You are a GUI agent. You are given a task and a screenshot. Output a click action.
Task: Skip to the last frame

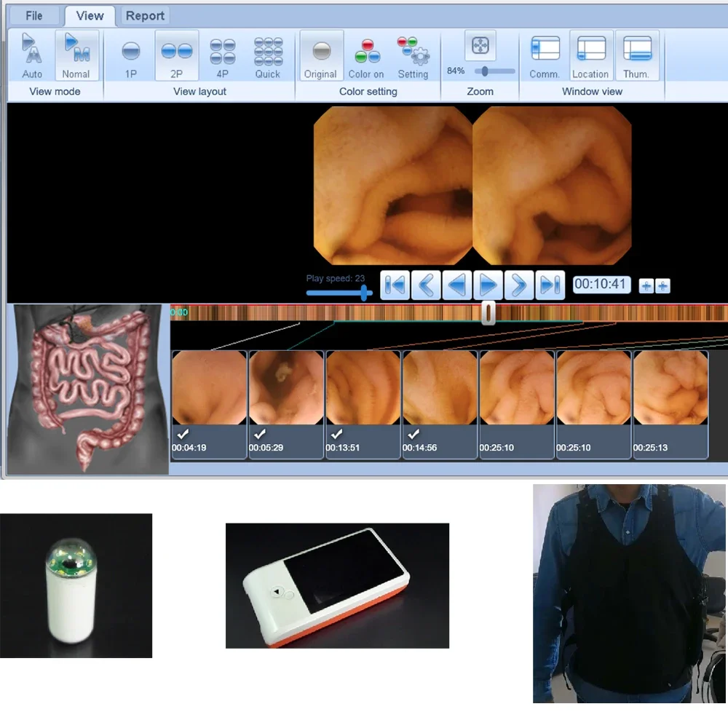550,285
